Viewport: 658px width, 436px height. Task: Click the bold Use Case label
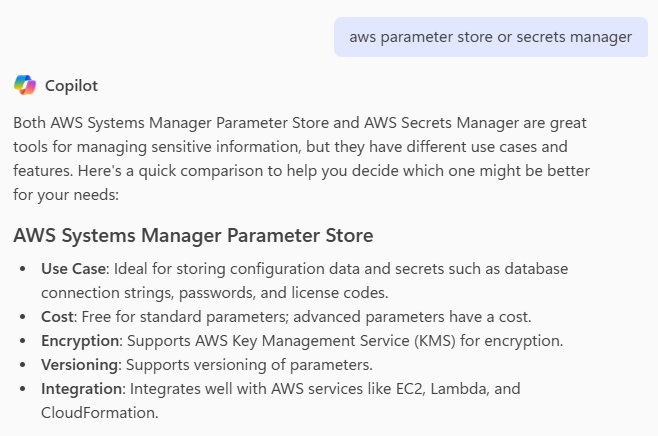tap(75, 269)
